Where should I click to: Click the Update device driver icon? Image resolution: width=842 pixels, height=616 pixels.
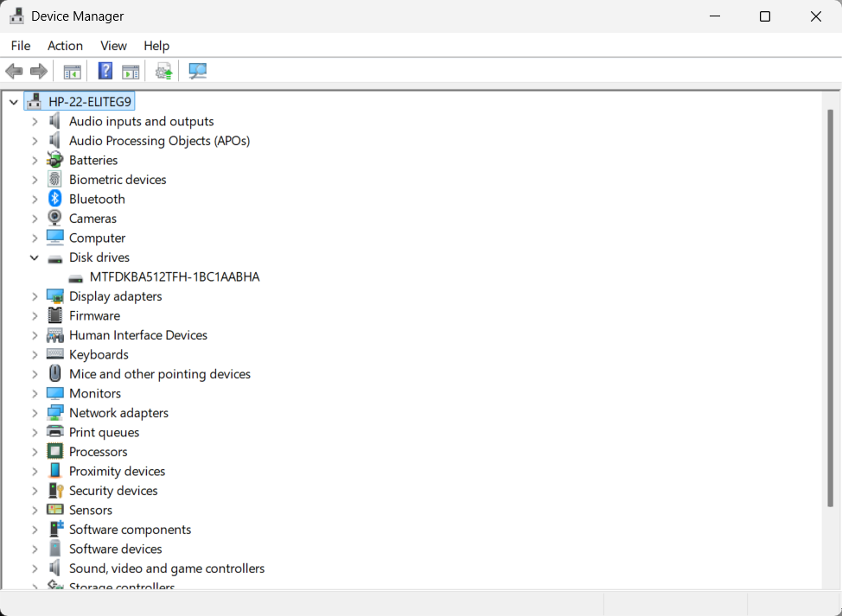tap(164, 71)
